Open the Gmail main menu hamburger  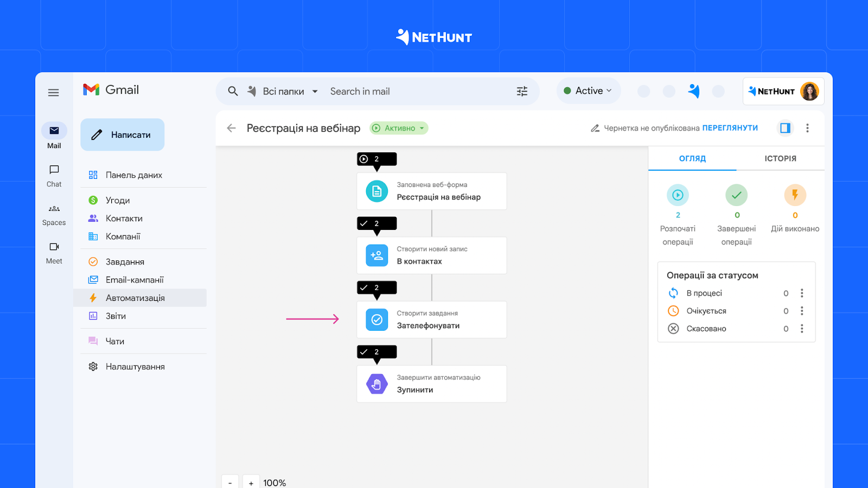pos(53,93)
